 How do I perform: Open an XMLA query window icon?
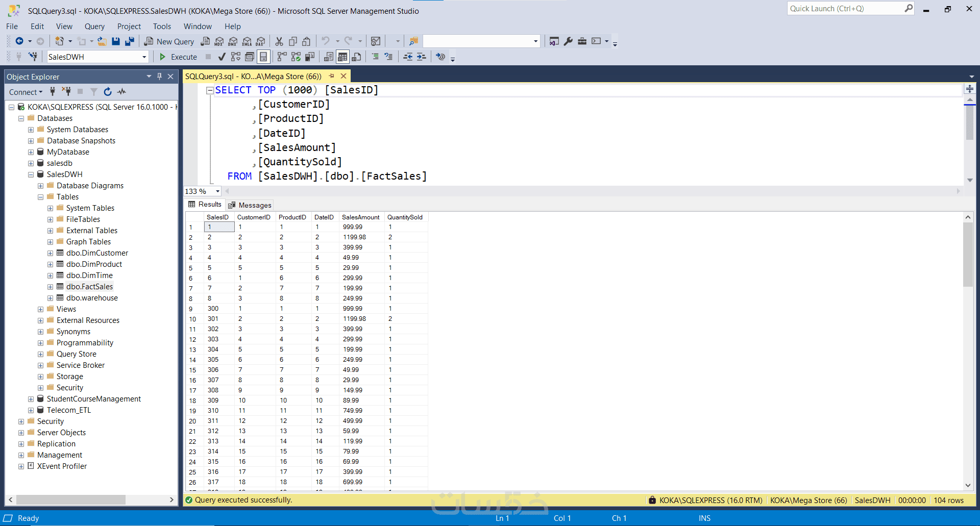pos(247,41)
